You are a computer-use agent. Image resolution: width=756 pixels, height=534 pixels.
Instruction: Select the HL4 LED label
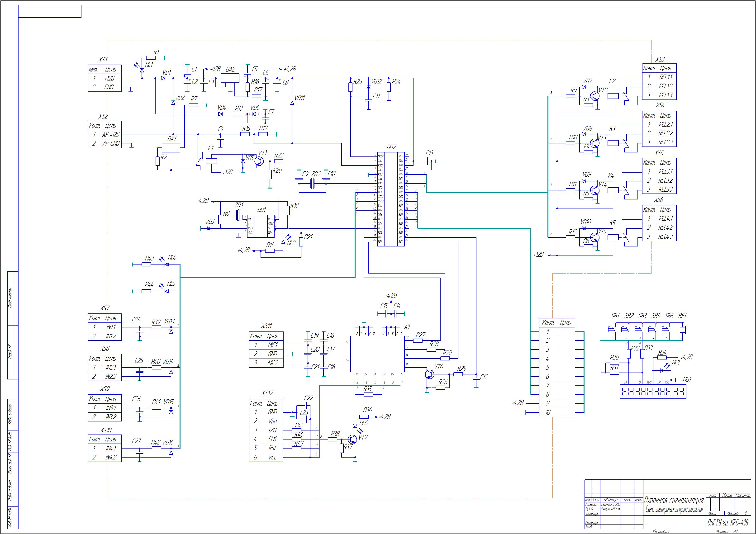point(172,257)
